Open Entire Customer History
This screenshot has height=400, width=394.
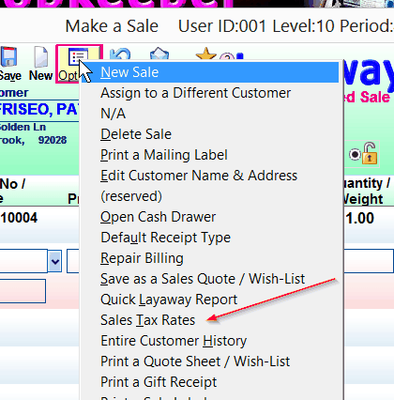(x=209, y=341)
